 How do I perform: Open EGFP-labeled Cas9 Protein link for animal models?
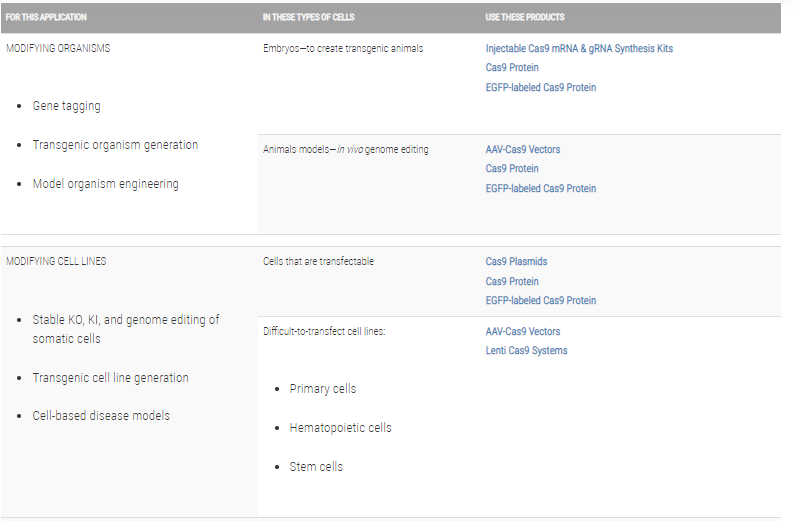pyautogui.click(x=540, y=189)
